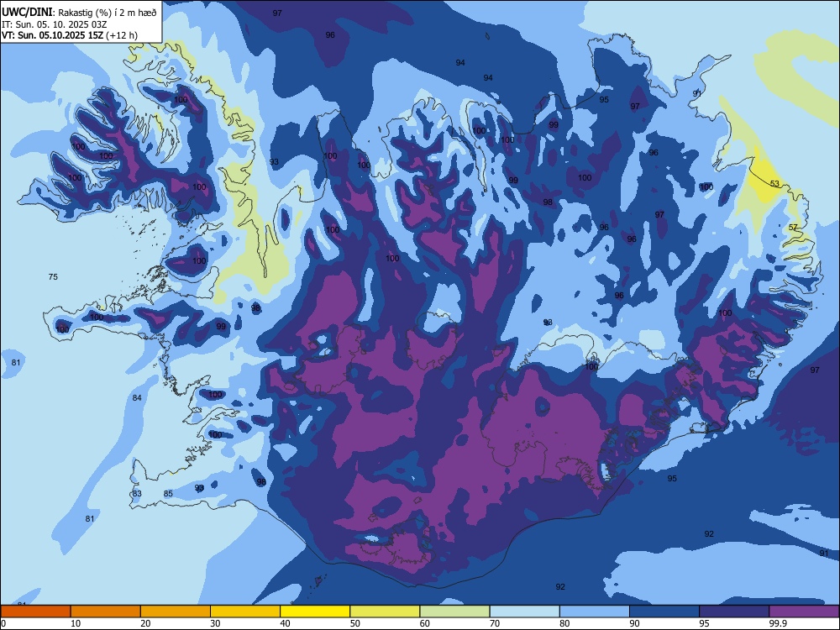840x630 pixels.
Task: Click the '84' humidity value on the map
Action: point(137,397)
